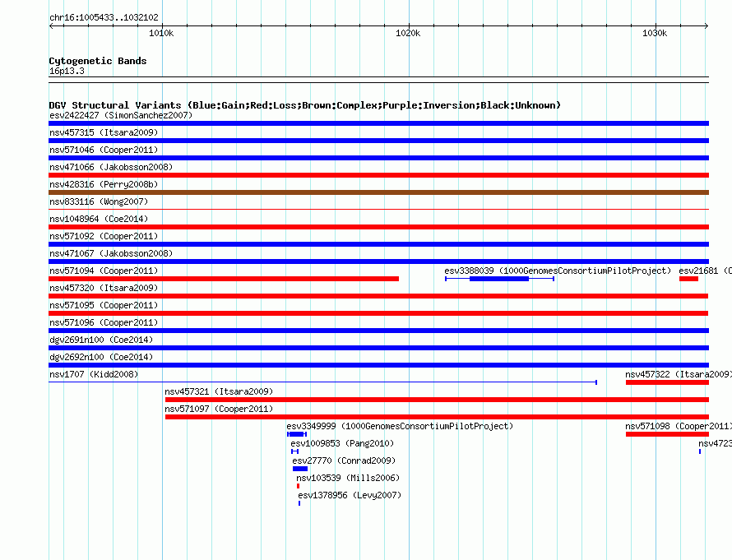Select the nsv571095 (Cooper2011) label

pyautogui.click(x=104, y=305)
